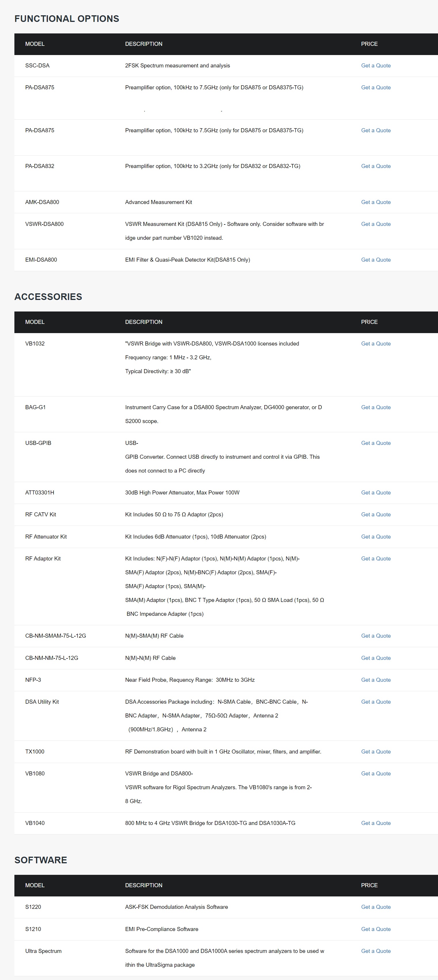Open quote link for S1220 software
Image resolution: width=438 pixels, height=980 pixels.
tap(376, 907)
